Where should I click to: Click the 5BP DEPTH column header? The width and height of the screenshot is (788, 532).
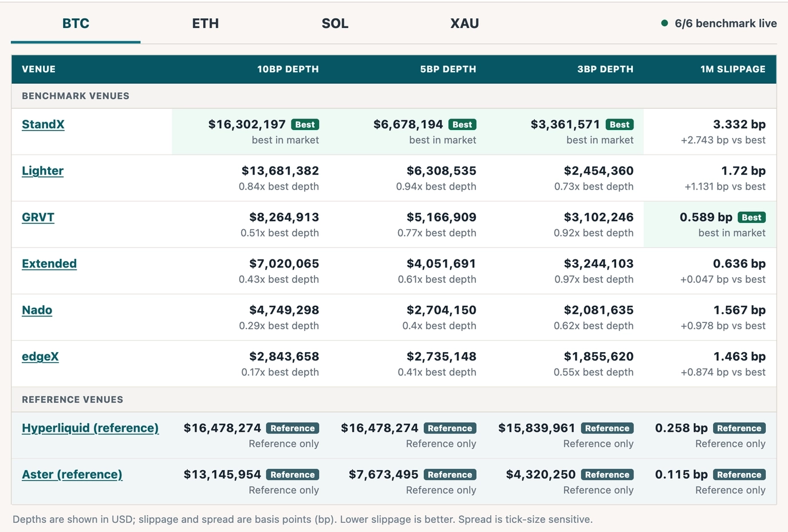tap(448, 69)
